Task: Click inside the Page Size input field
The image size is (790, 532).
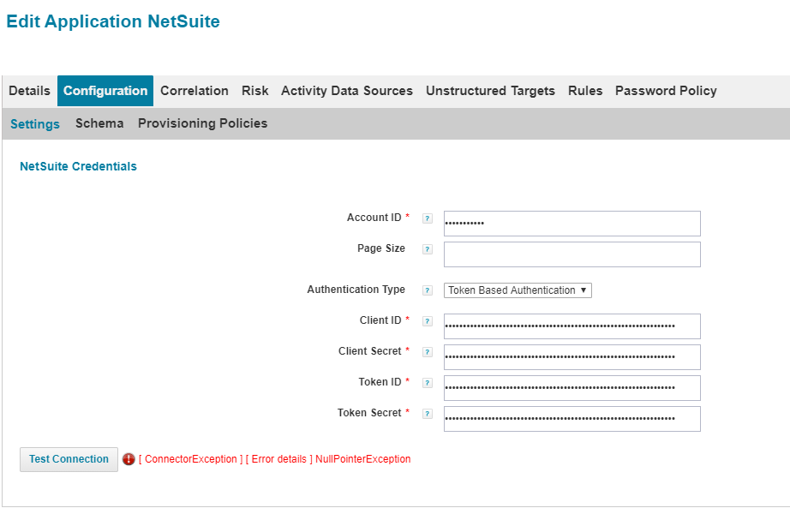Action: tap(572, 254)
